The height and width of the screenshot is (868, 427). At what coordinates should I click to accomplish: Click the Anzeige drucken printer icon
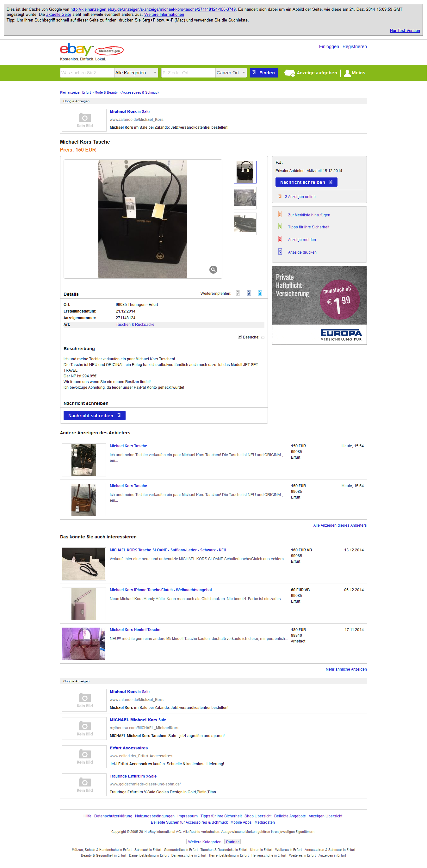point(280,252)
